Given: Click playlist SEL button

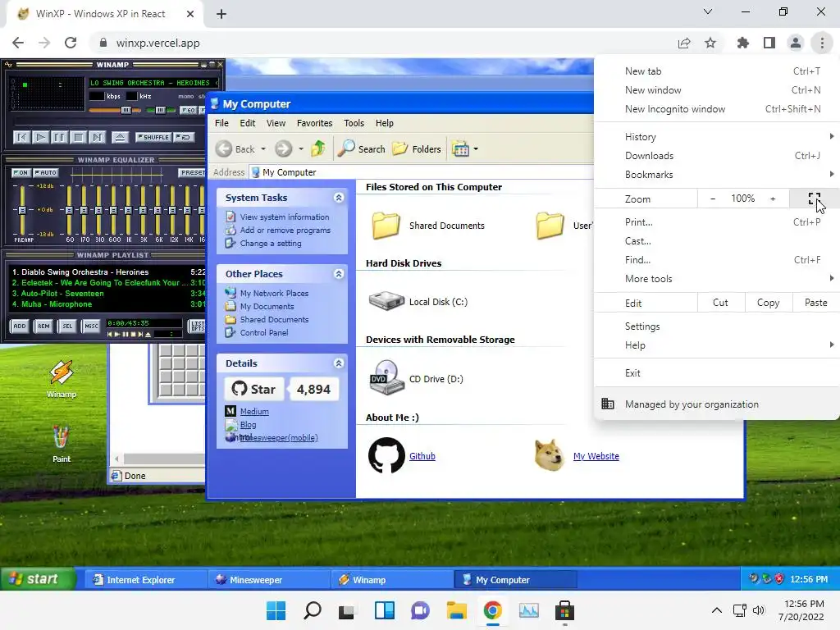Looking at the screenshot, I should pyautogui.click(x=67, y=326).
